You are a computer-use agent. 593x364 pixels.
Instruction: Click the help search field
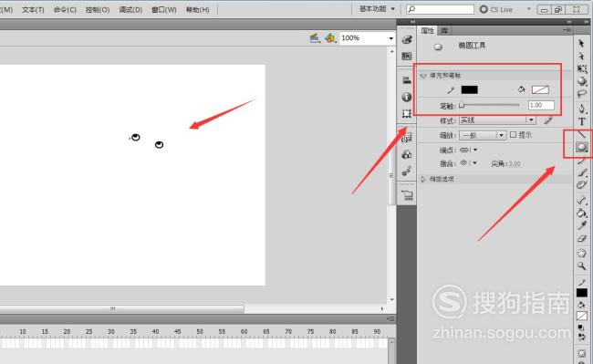[440, 9]
